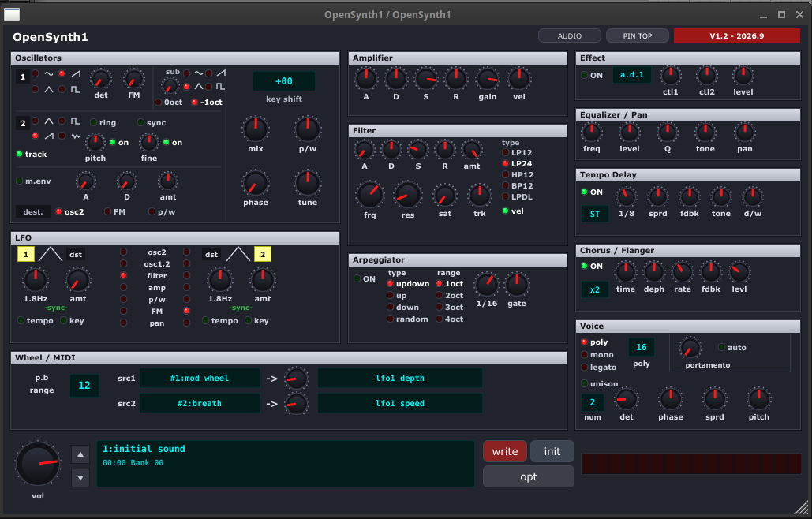812x519 pixels.
Task: Click the init button
Action: click(552, 451)
